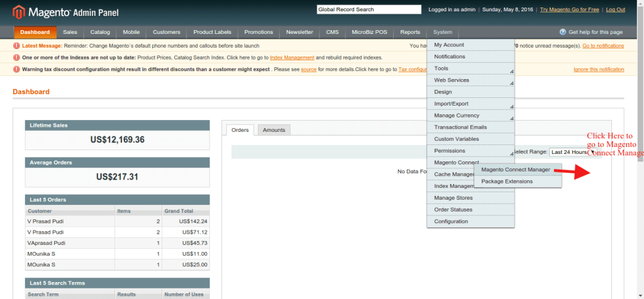Open the Sales menu
Screen dimensions: 644x299
[70, 32]
